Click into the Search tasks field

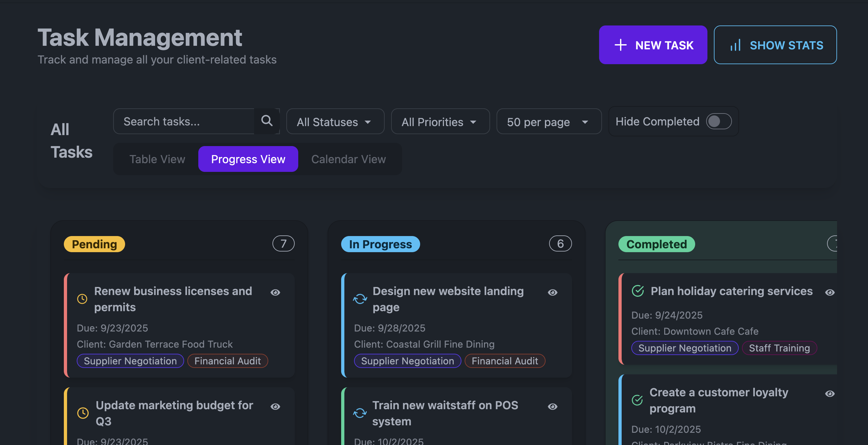click(184, 121)
